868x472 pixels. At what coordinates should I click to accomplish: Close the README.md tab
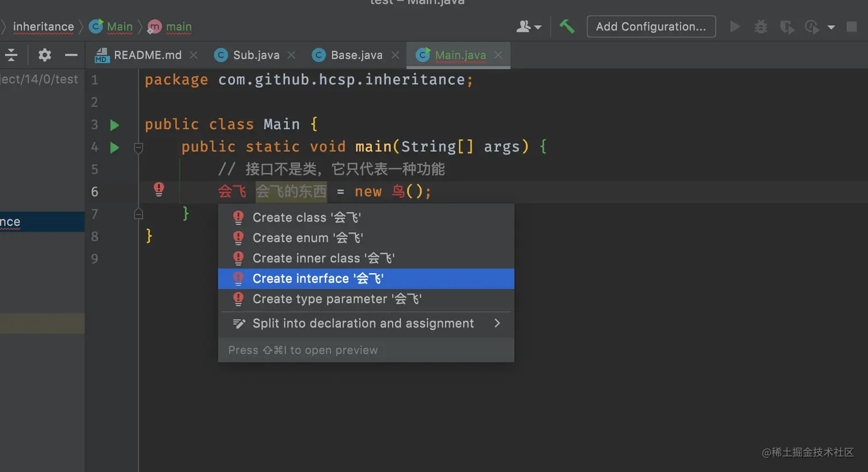tap(193, 55)
